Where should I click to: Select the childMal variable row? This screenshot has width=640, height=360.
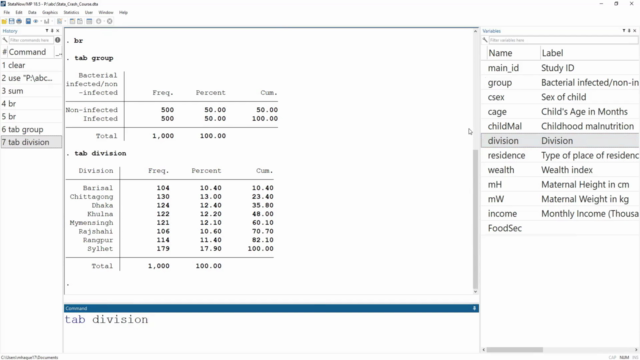(x=560, y=126)
